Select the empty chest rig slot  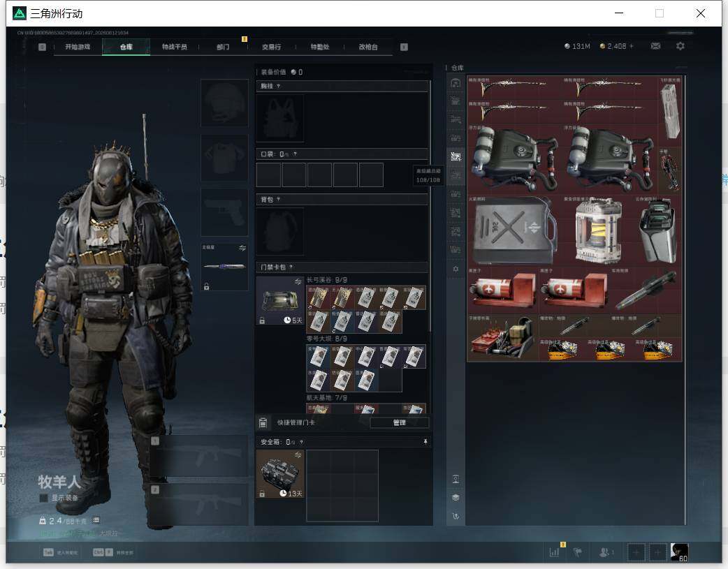(280, 119)
